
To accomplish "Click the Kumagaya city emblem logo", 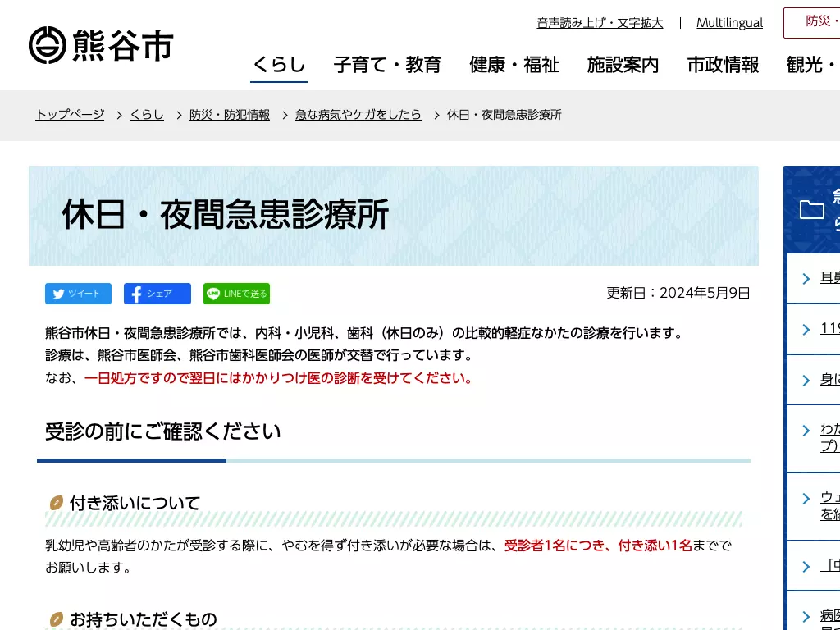I will 47,45.
